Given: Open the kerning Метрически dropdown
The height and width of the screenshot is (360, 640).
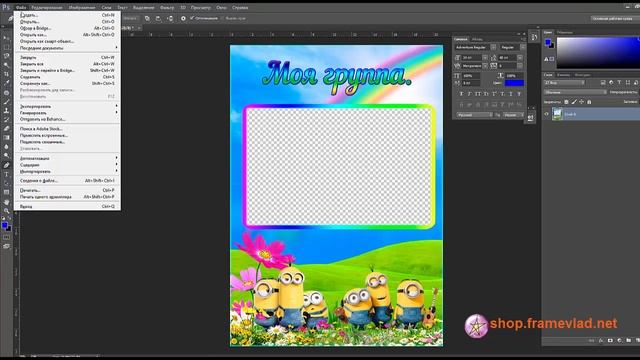Looking at the screenshot, I should click(x=485, y=66).
